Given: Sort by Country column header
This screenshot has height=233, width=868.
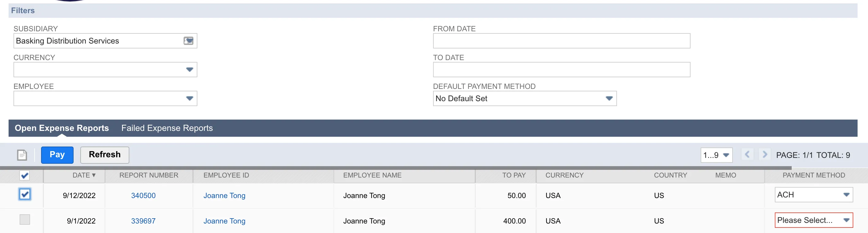Looking at the screenshot, I should point(670,175).
